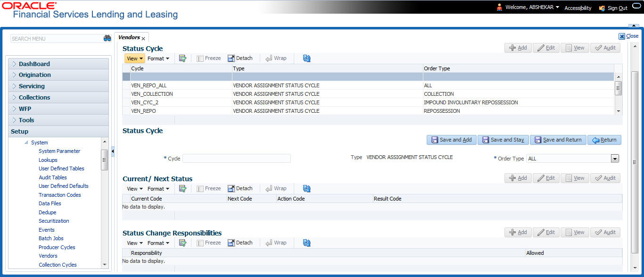The width and height of the screenshot is (644, 277).
Task: Open Lookups in the Setup tree
Action: click(48, 160)
